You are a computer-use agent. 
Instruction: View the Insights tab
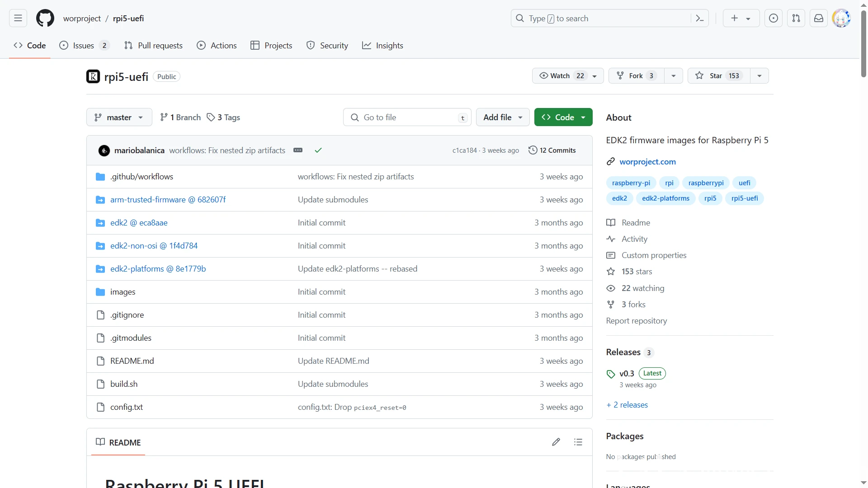coord(382,46)
